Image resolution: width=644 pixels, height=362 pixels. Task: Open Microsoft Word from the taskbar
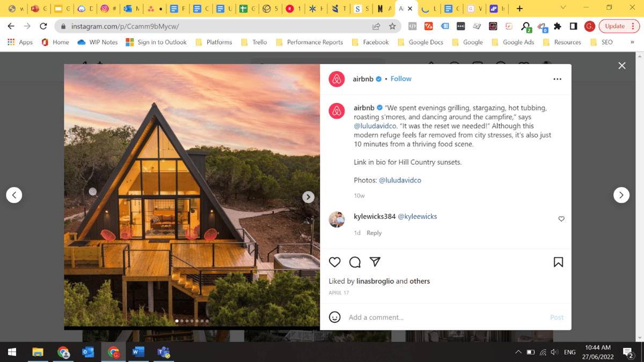pos(138,352)
